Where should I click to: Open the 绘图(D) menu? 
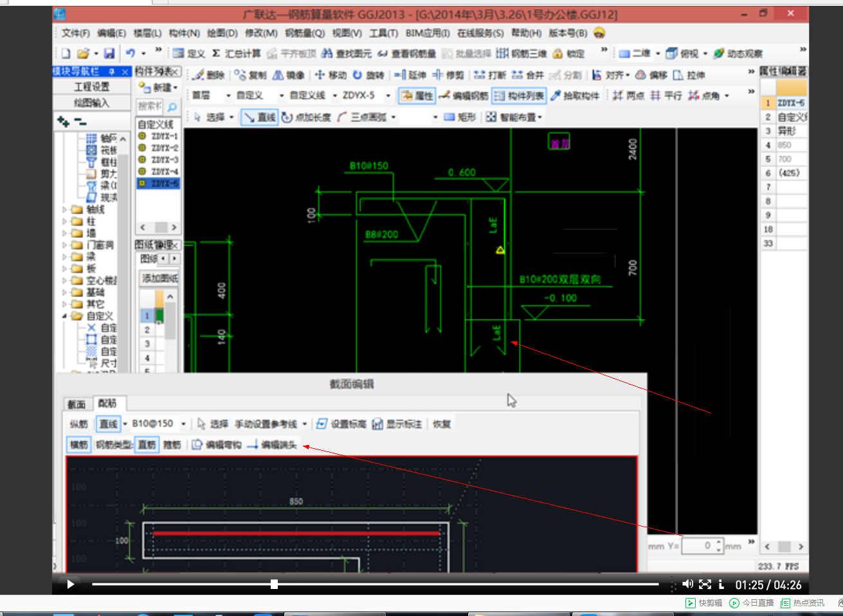tap(222, 33)
